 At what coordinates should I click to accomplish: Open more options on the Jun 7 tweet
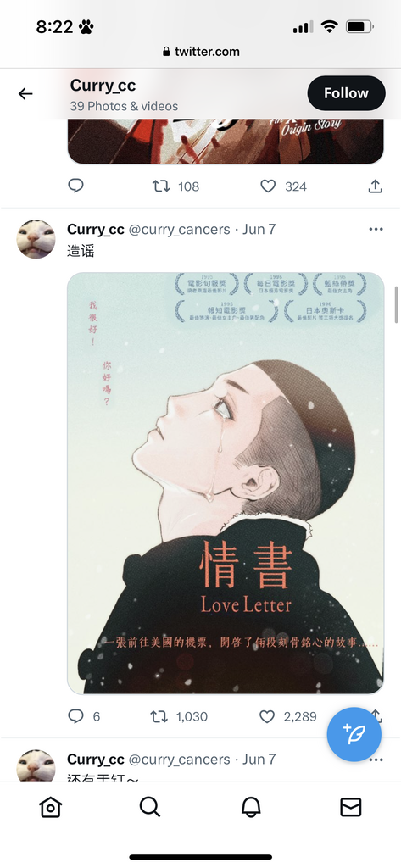(376, 229)
